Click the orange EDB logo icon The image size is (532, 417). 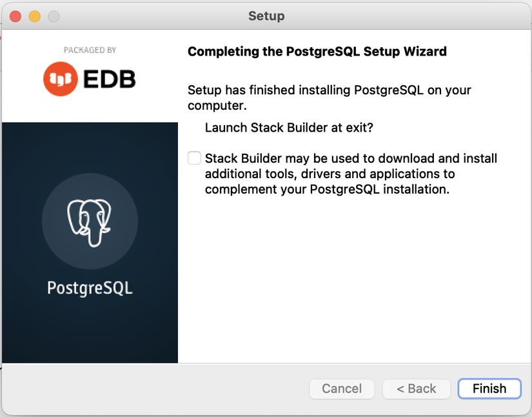coord(59,79)
